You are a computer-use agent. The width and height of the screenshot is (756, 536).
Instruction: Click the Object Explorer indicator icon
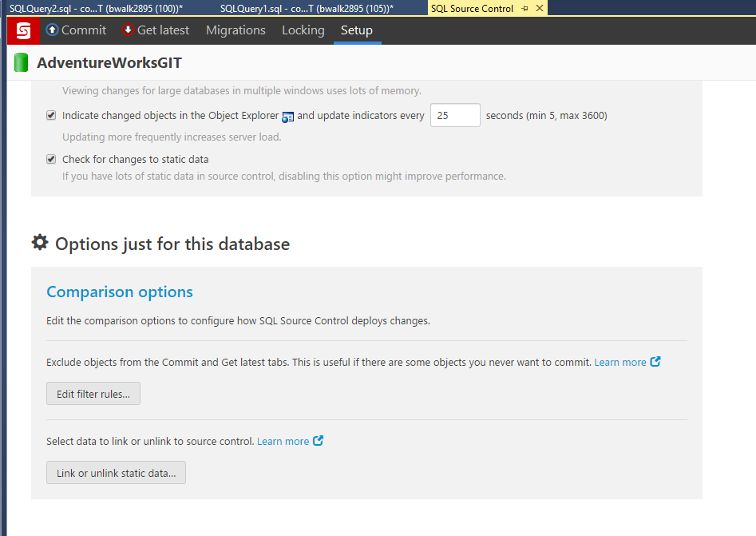[x=288, y=117]
